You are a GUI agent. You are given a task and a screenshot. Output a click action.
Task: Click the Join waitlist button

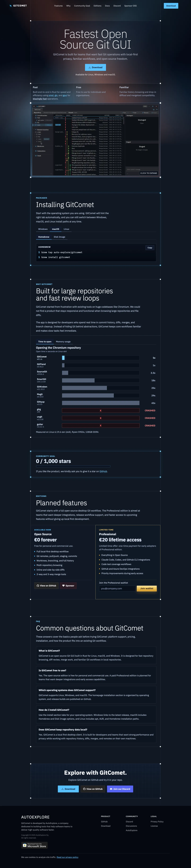(146, 588)
